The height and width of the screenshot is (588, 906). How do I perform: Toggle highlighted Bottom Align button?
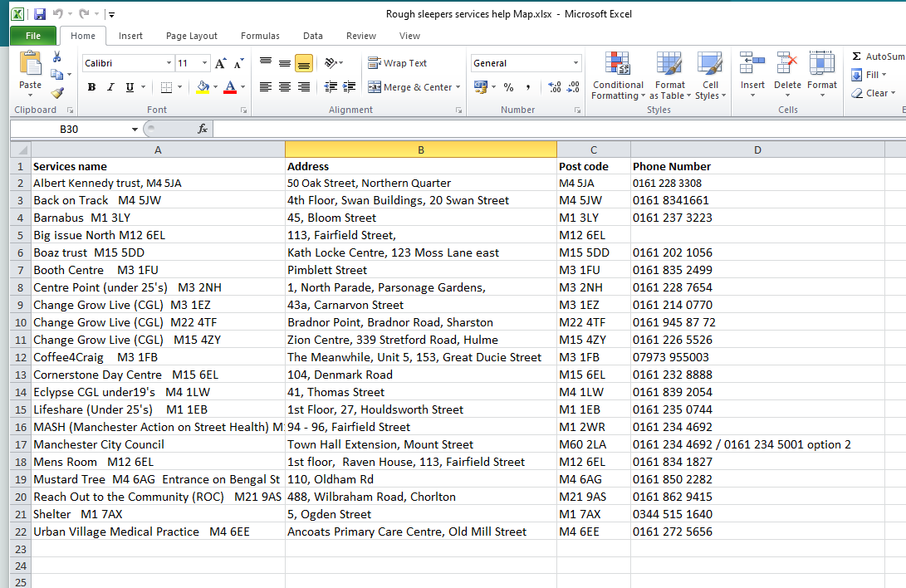(304, 63)
